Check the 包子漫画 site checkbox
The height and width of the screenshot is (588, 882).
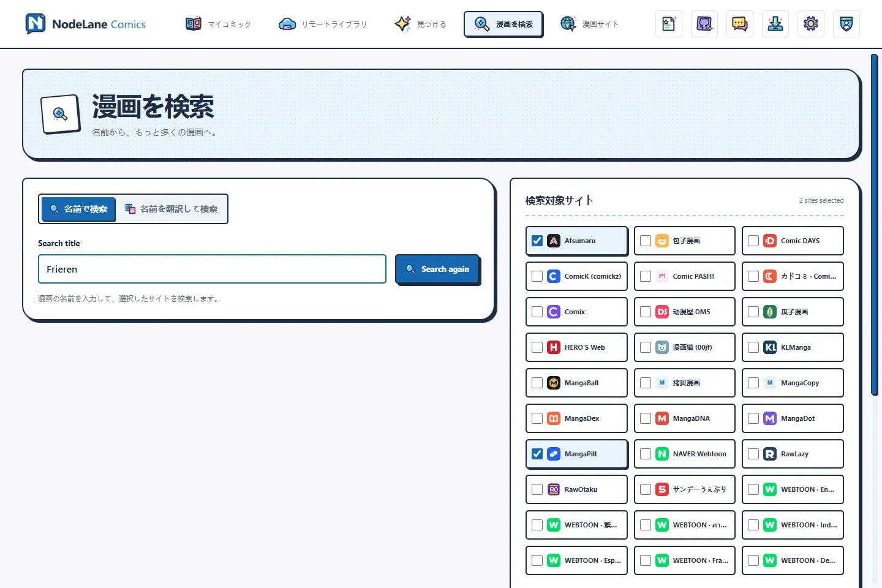tap(646, 241)
